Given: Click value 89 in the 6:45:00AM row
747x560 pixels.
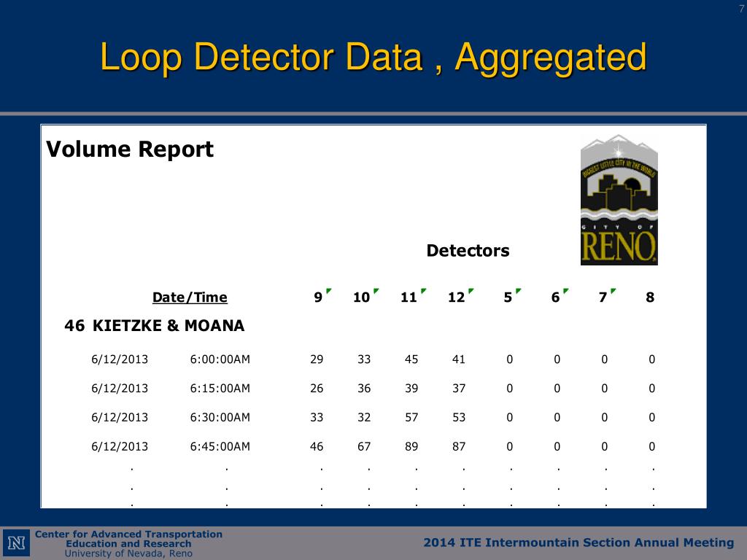Looking at the screenshot, I should [411, 446].
